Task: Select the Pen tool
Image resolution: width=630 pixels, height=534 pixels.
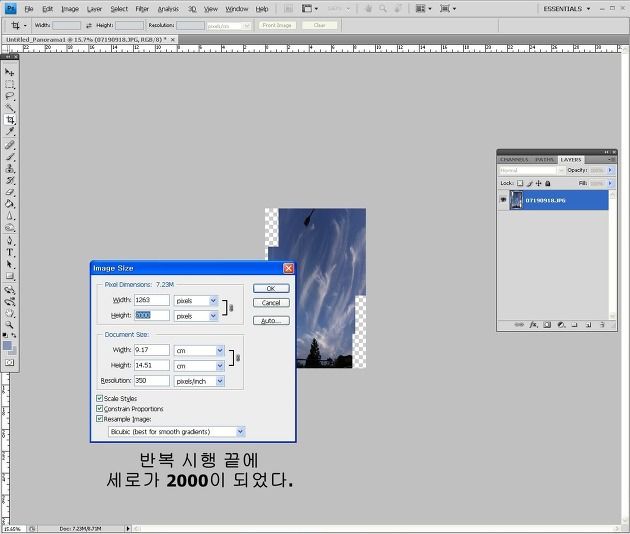Action: 10,241
